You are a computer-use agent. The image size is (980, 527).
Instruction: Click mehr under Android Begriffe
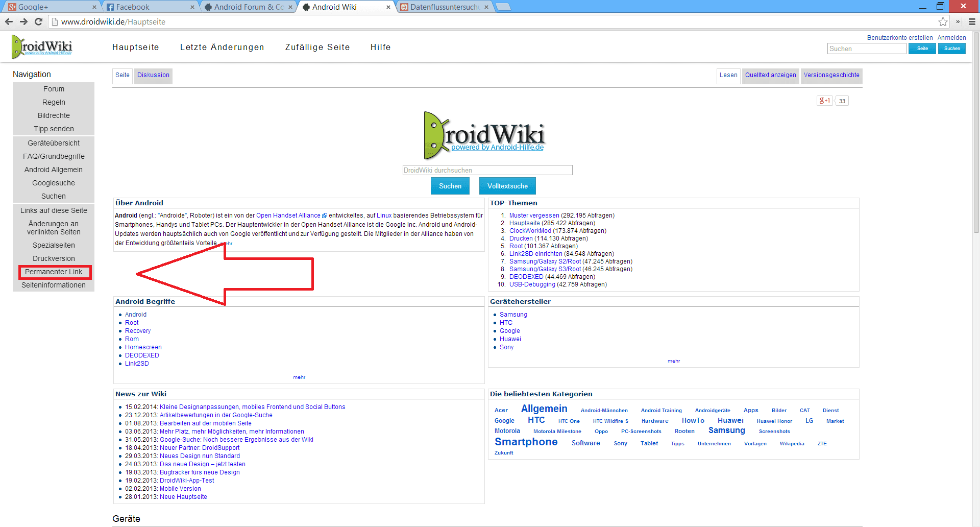[x=299, y=377]
